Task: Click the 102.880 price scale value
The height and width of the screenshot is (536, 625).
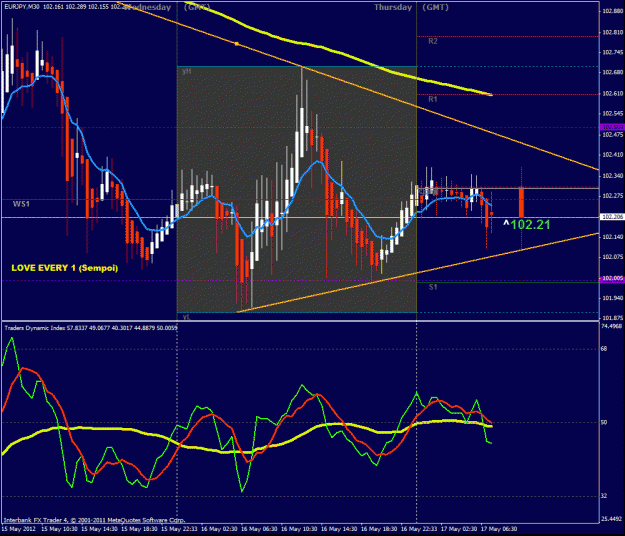Action: (x=613, y=11)
